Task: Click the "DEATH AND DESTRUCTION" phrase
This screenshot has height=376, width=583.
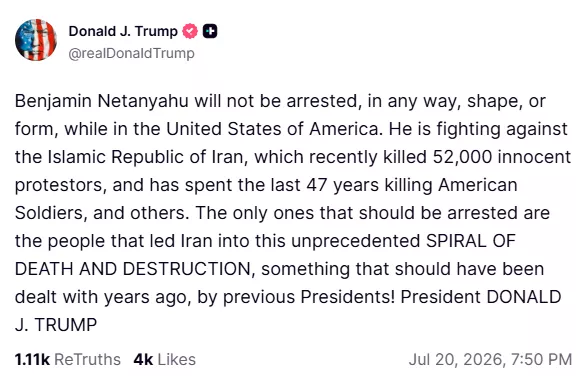Action: (133, 269)
